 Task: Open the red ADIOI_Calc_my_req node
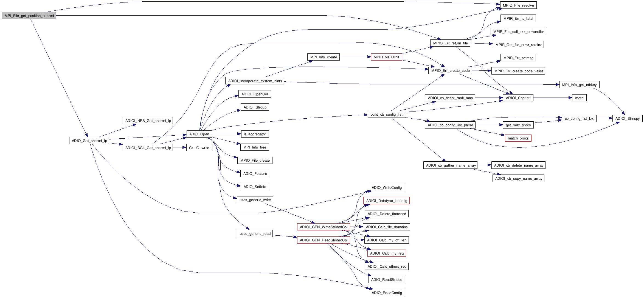(x=386, y=253)
